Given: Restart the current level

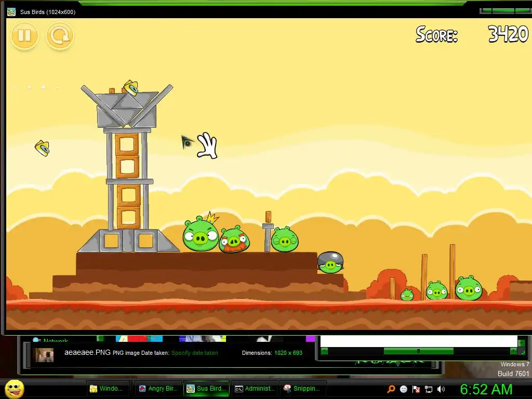Looking at the screenshot, I should pos(60,35).
